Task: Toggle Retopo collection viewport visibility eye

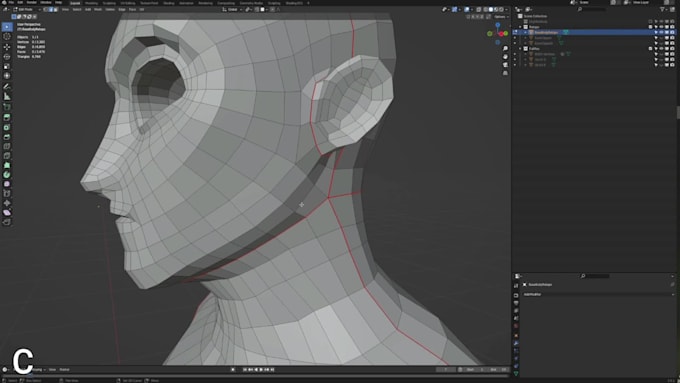Action: coord(661,27)
